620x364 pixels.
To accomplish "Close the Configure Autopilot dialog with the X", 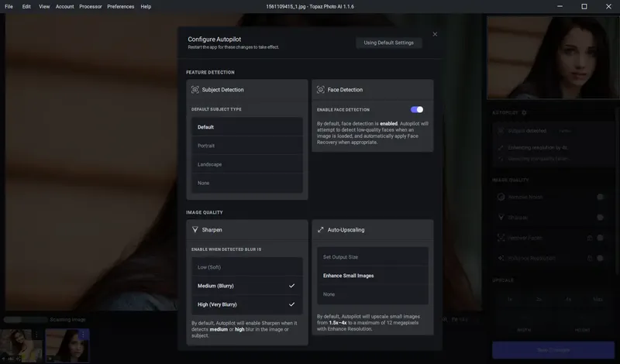I will [435, 34].
